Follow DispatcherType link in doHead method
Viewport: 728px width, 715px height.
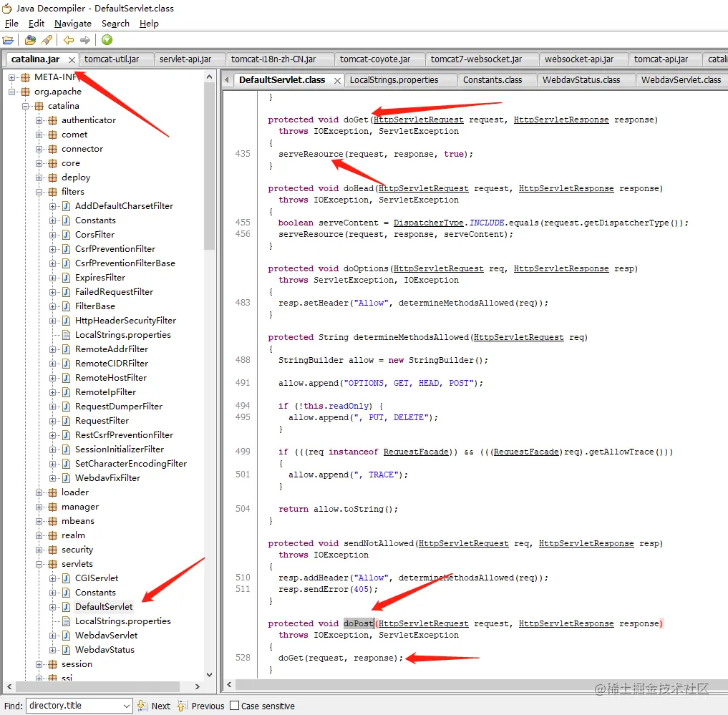click(x=429, y=223)
